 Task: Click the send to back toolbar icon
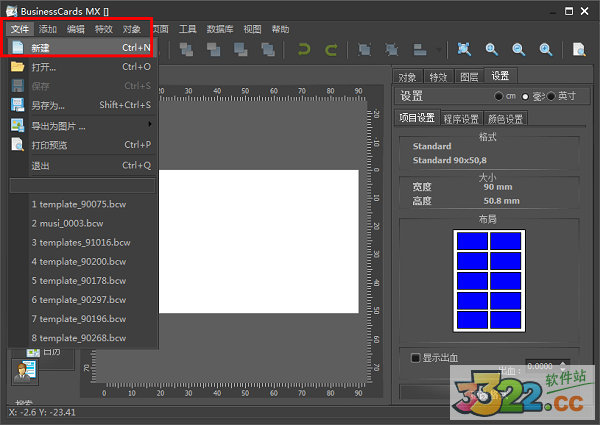pos(268,49)
